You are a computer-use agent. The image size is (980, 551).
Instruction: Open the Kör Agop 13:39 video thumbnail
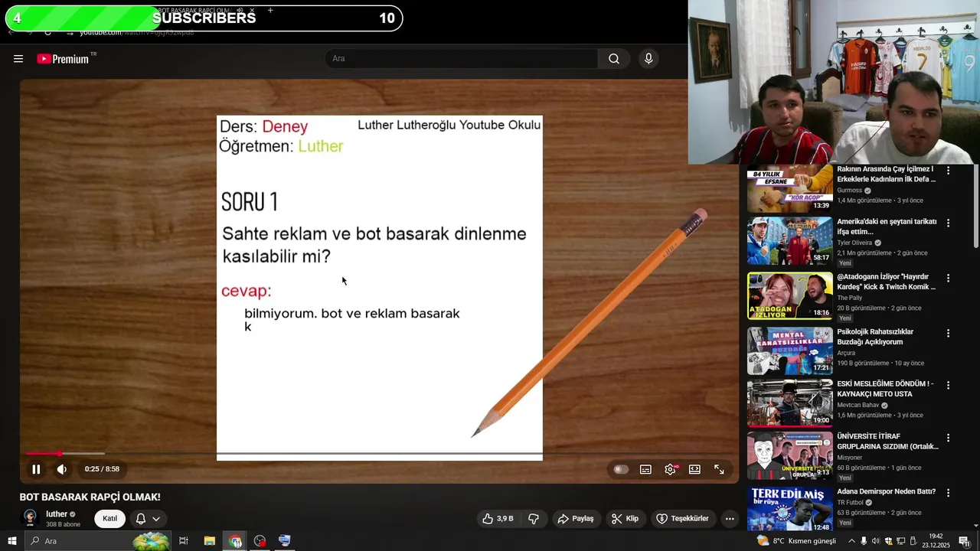coord(789,188)
